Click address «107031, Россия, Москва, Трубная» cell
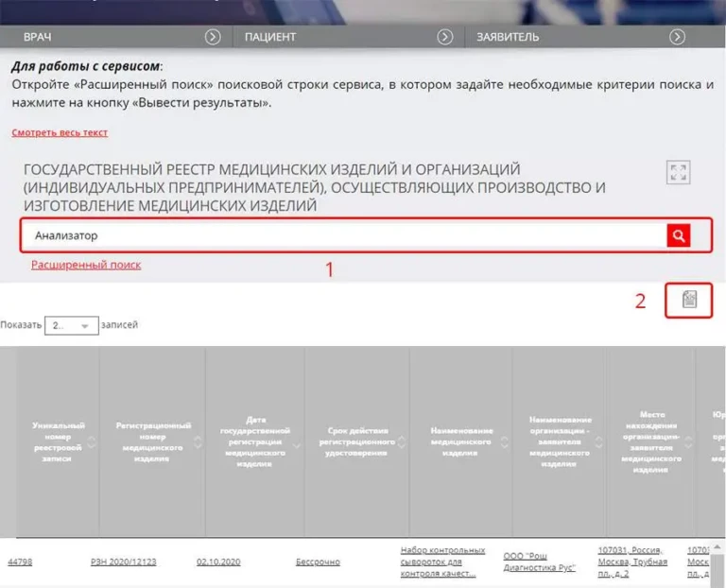This screenshot has height=588, width=726. 632,562
